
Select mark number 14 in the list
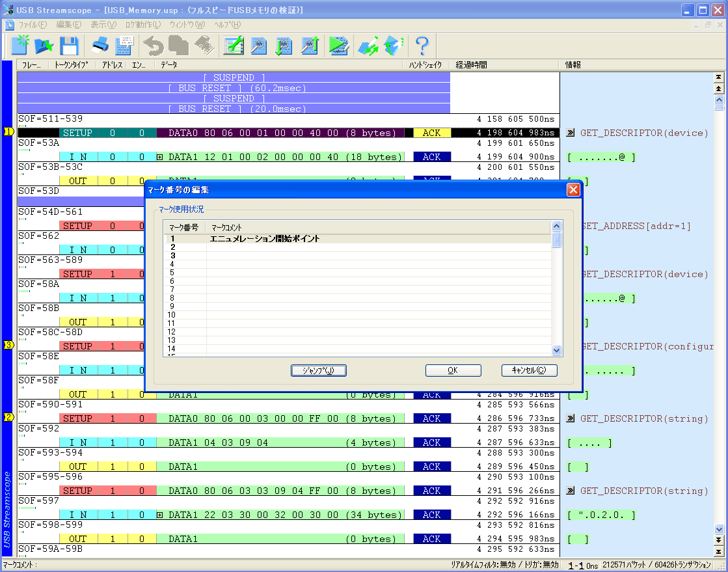[358, 349]
